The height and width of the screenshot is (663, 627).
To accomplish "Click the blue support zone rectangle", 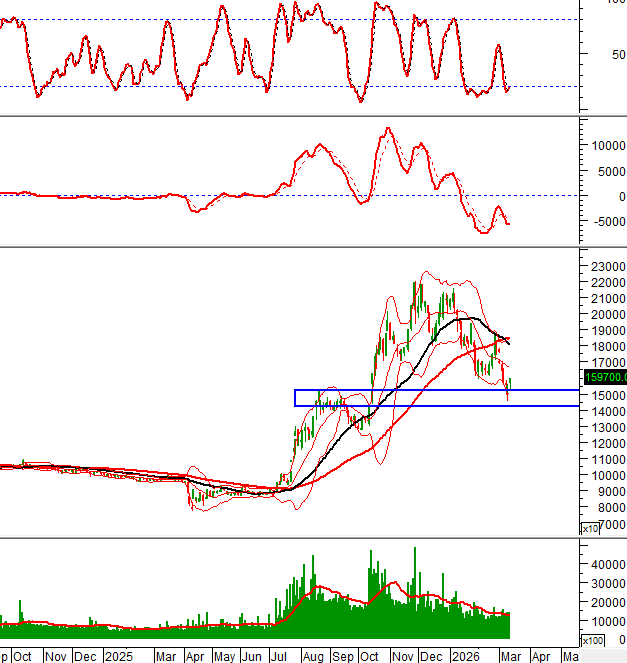I will [435, 398].
